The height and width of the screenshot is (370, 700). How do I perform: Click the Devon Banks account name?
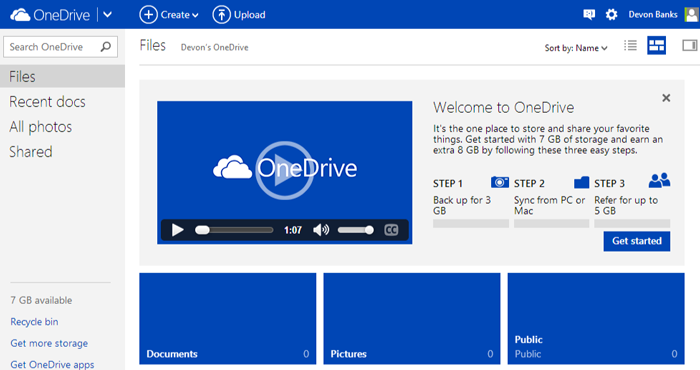(653, 15)
